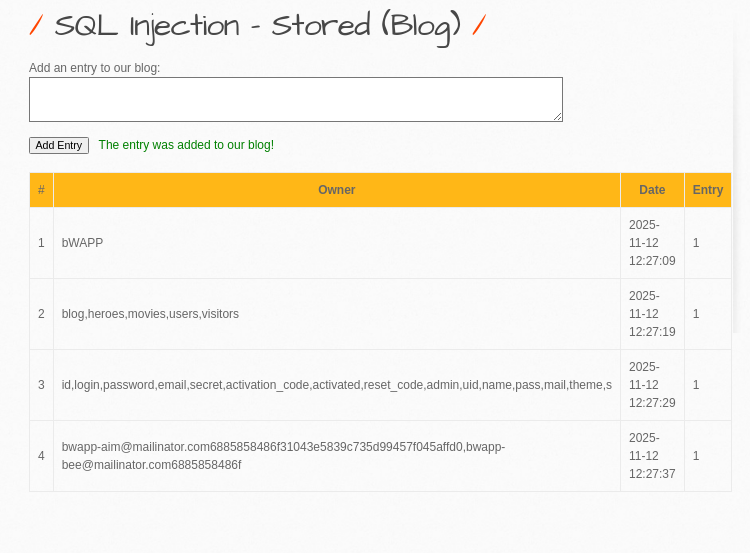Click the Date column header

652,190
